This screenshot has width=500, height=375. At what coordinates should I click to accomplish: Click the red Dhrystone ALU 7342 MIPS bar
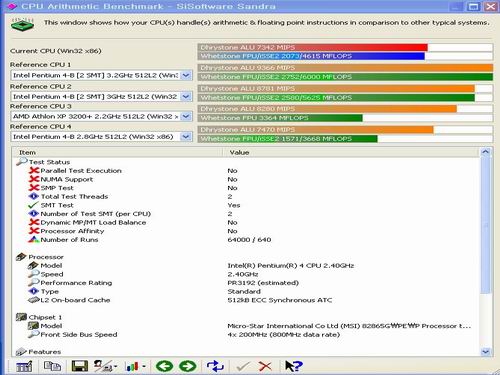point(313,47)
